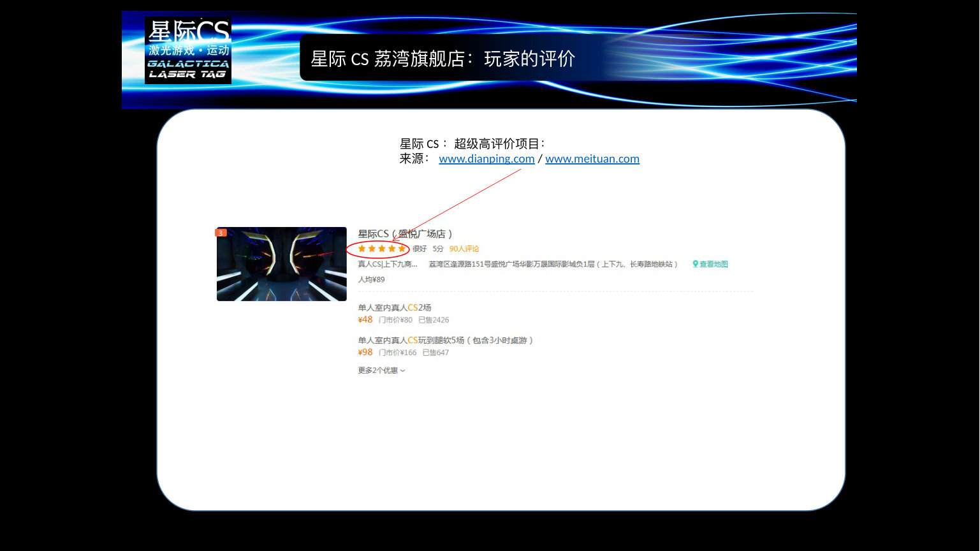Expand 更多2个优惠 deals

tap(381, 371)
